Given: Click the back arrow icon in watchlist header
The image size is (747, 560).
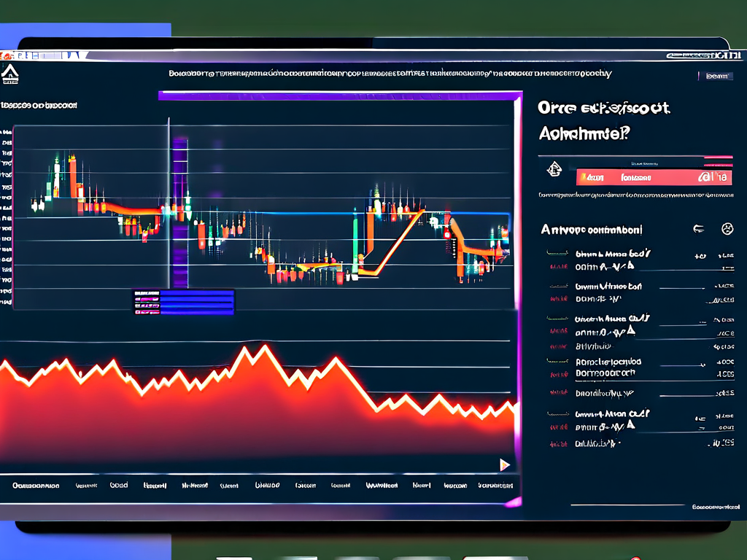Looking at the screenshot, I should [698, 229].
